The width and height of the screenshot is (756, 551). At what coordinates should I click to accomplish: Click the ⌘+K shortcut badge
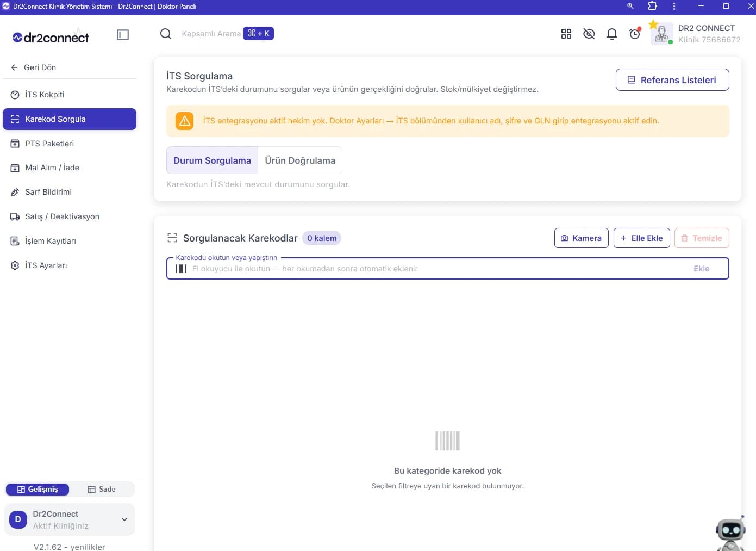coord(259,34)
